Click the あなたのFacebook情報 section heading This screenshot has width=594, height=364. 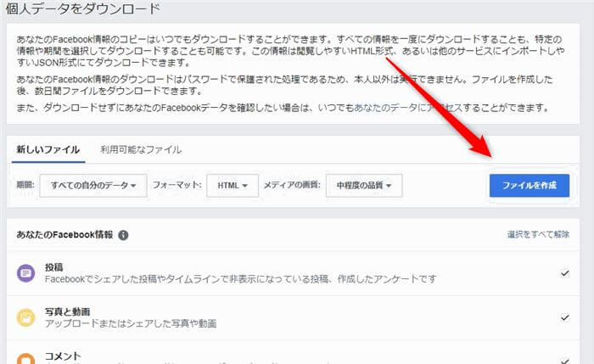[x=64, y=235]
